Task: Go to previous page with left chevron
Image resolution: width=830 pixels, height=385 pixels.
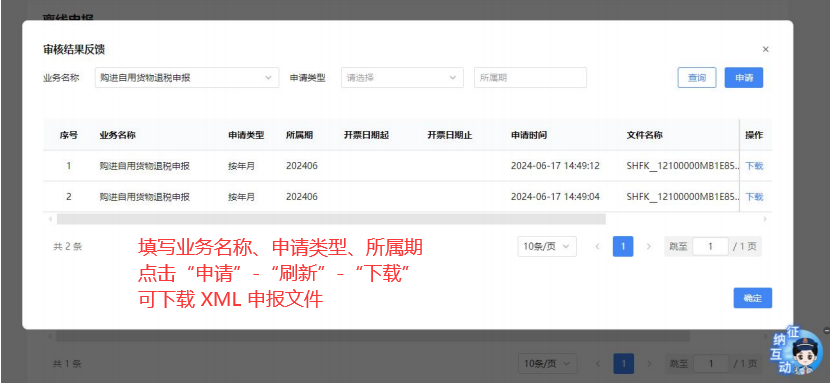Action: coord(598,247)
